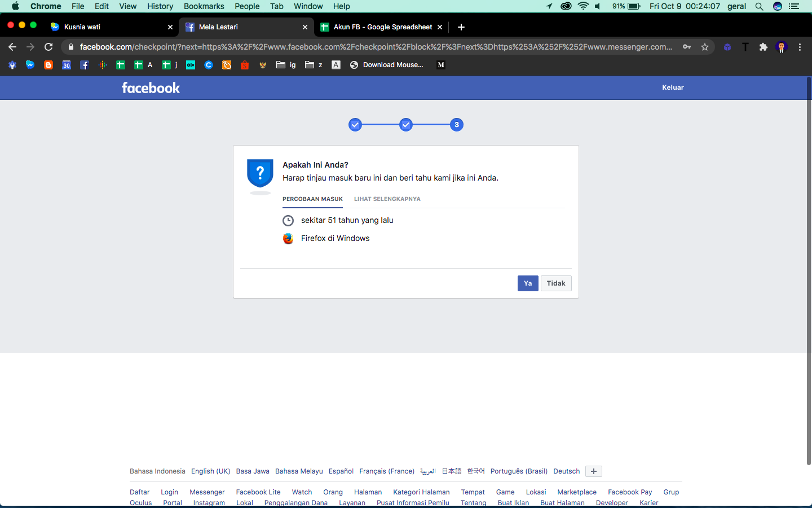The width and height of the screenshot is (812, 508).
Task: Click the facebook logo
Action: click(x=151, y=87)
